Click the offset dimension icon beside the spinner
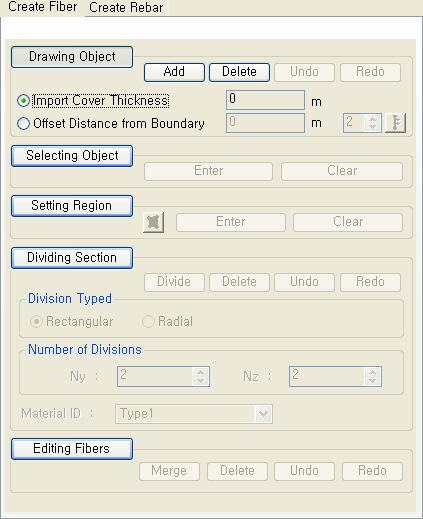This screenshot has height=519, width=423. point(395,123)
